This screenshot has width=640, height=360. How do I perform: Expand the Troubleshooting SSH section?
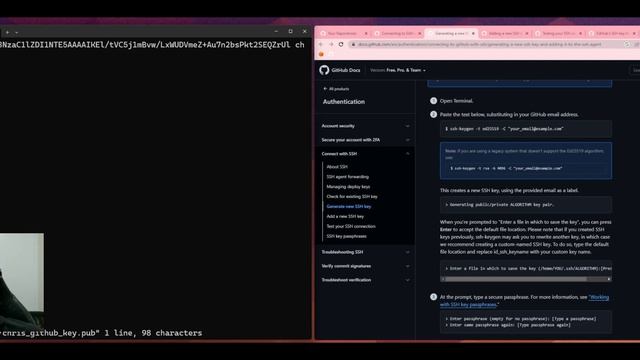365,252
